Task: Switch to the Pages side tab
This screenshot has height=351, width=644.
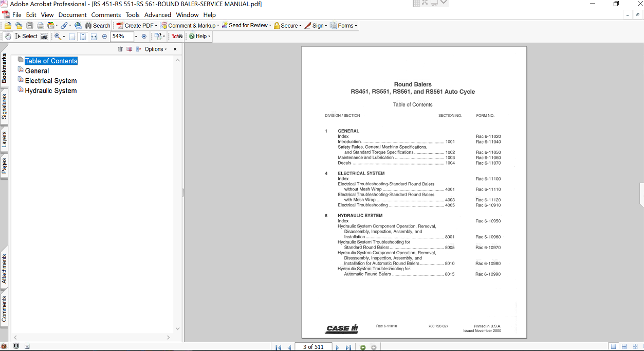Action: pyautogui.click(x=4, y=166)
